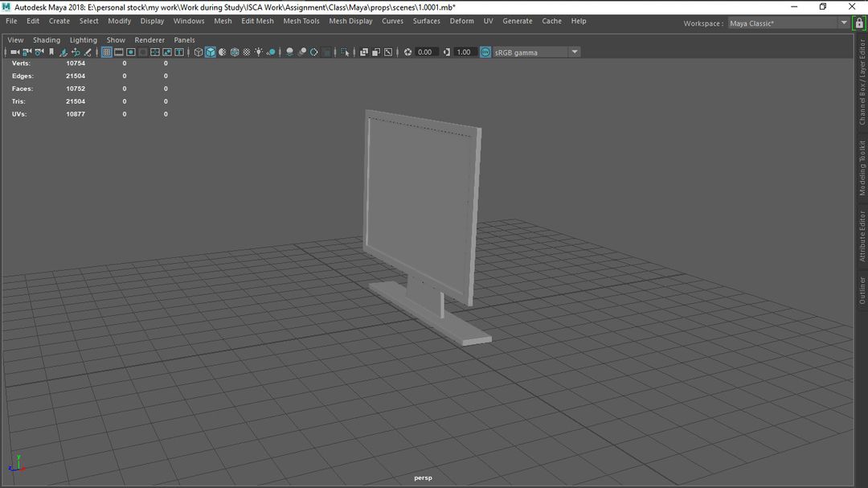The width and height of the screenshot is (868, 488).
Task: Toggle the Safe Action icon
Action: [167, 52]
